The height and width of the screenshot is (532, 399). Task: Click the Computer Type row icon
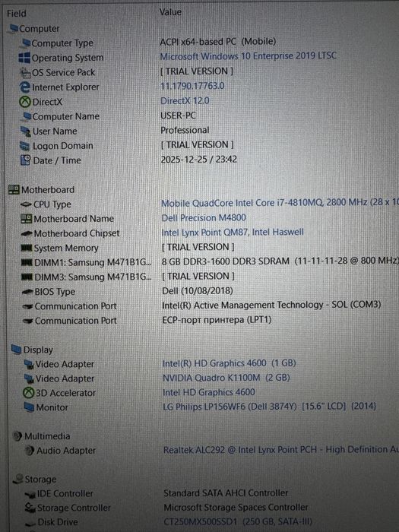tap(26, 43)
